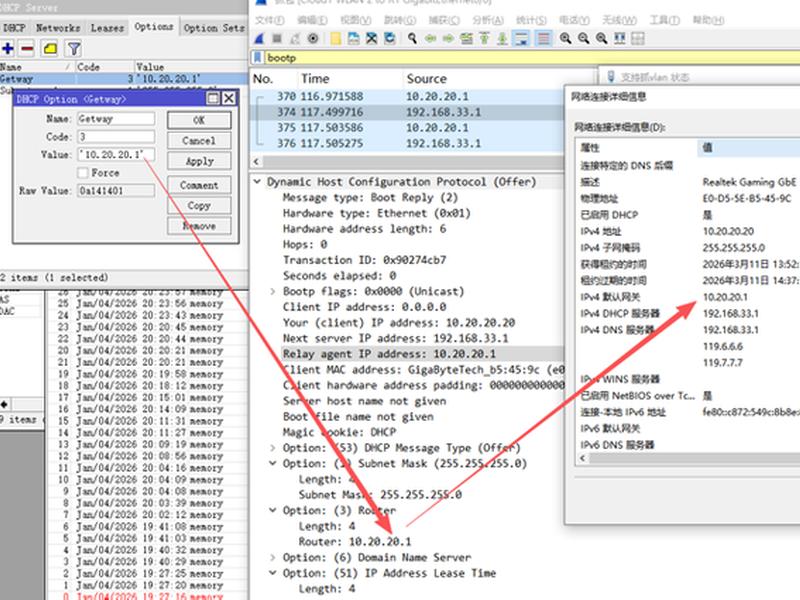This screenshot has width=800, height=600.
Task: Click Wireshark go back green arrow
Action: [x=430, y=38]
